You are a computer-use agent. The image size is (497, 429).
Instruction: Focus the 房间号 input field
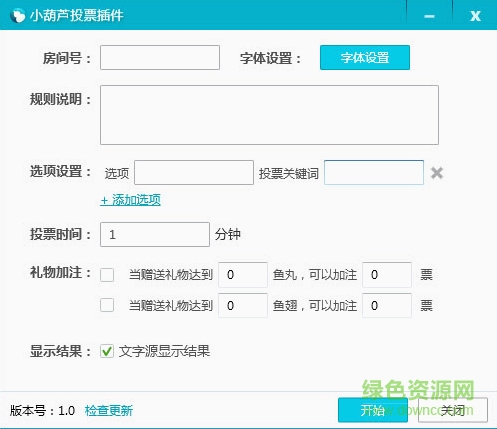pos(160,58)
